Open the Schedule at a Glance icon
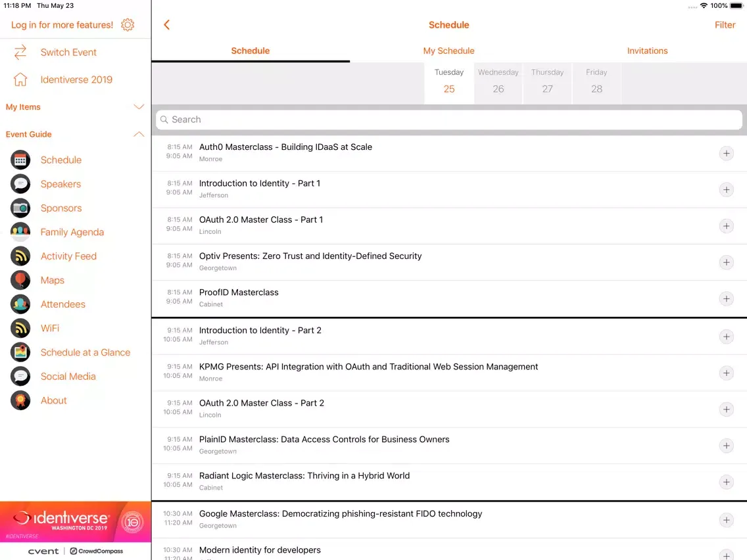The height and width of the screenshot is (560, 747). (20, 352)
